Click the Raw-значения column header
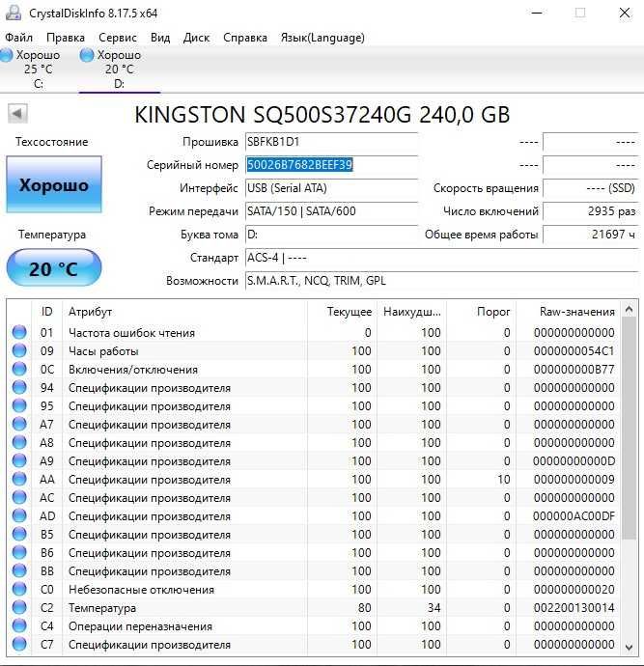 coord(569,312)
